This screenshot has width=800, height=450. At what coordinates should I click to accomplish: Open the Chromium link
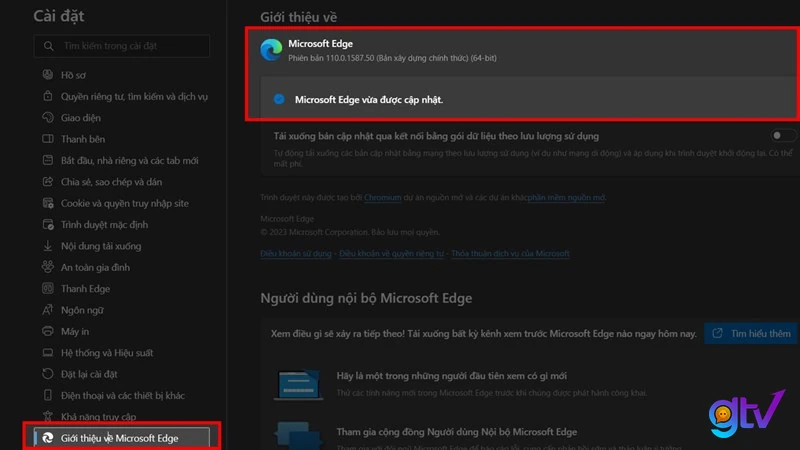pyautogui.click(x=382, y=197)
